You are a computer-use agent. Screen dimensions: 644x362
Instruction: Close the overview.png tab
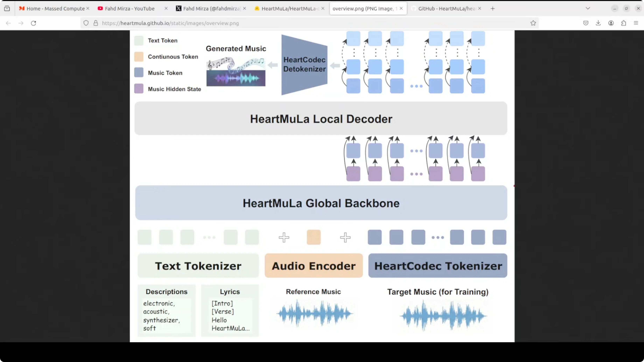coord(401,9)
